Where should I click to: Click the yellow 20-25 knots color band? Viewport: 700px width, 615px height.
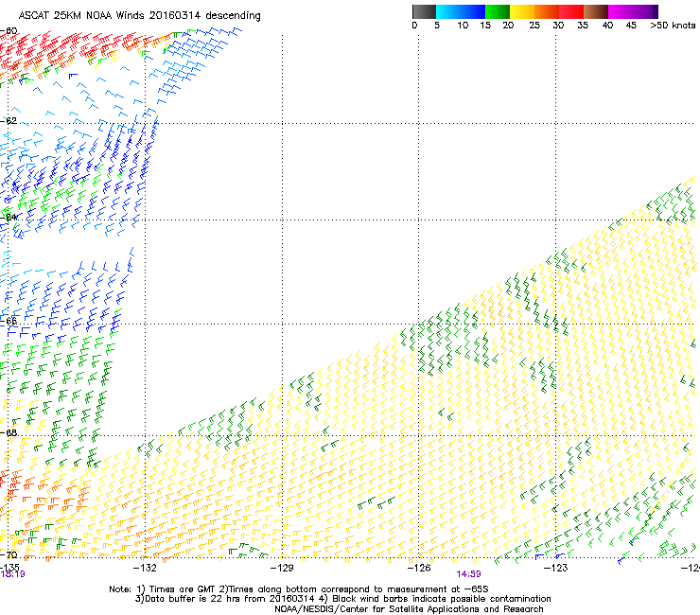pos(522,11)
